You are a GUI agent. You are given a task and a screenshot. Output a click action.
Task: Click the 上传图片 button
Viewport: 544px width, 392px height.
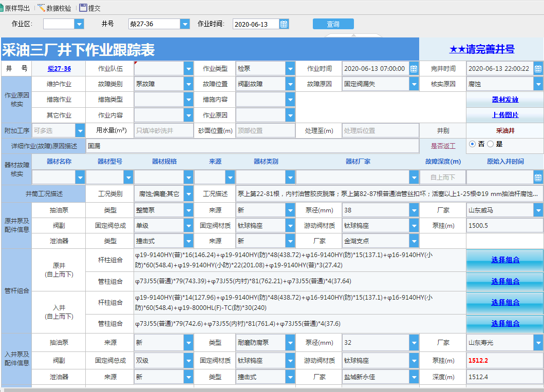(x=504, y=115)
